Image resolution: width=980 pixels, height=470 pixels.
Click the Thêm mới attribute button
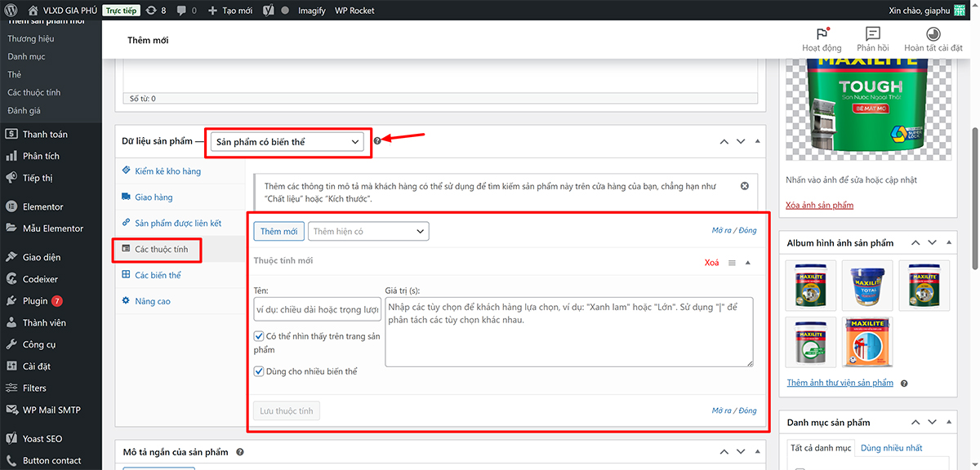(x=278, y=232)
